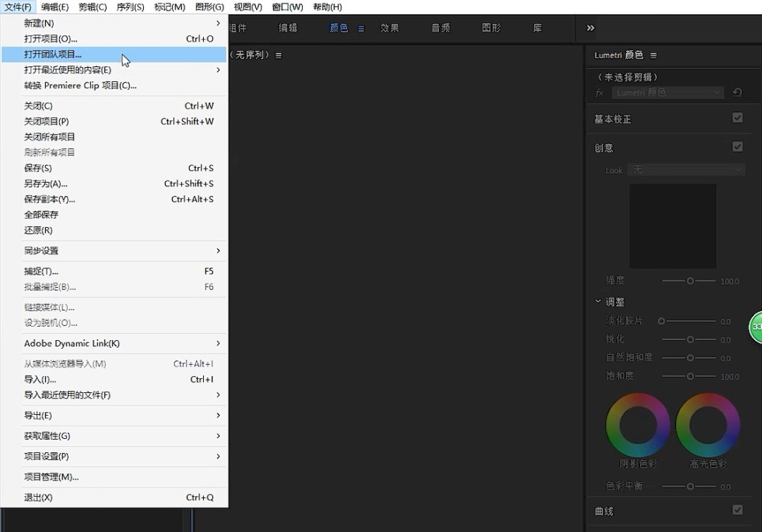
Task: Open the Look dropdown
Action: click(686, 170)
